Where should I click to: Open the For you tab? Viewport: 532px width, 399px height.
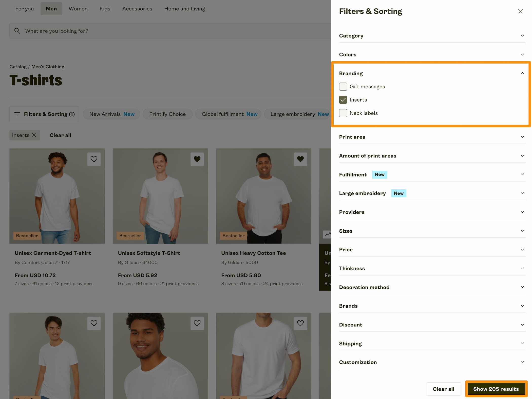[25, 9]
